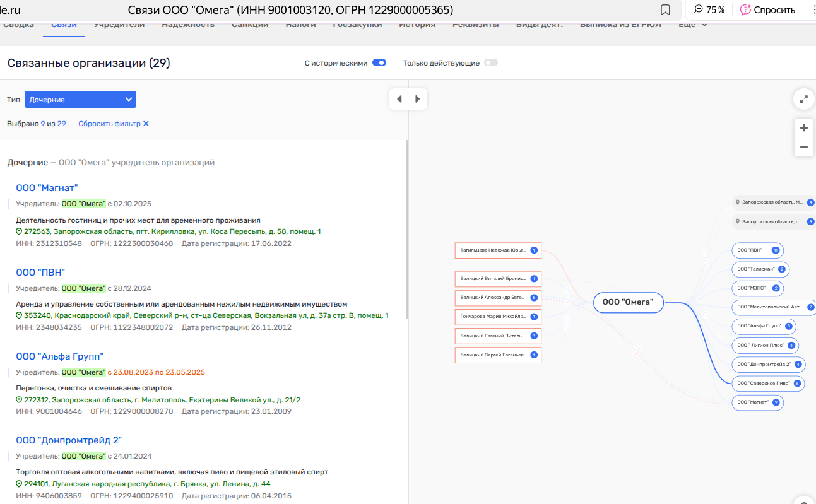816x504 pixels.
Task: Zoom in the connections graph
Action: (803, 128)
